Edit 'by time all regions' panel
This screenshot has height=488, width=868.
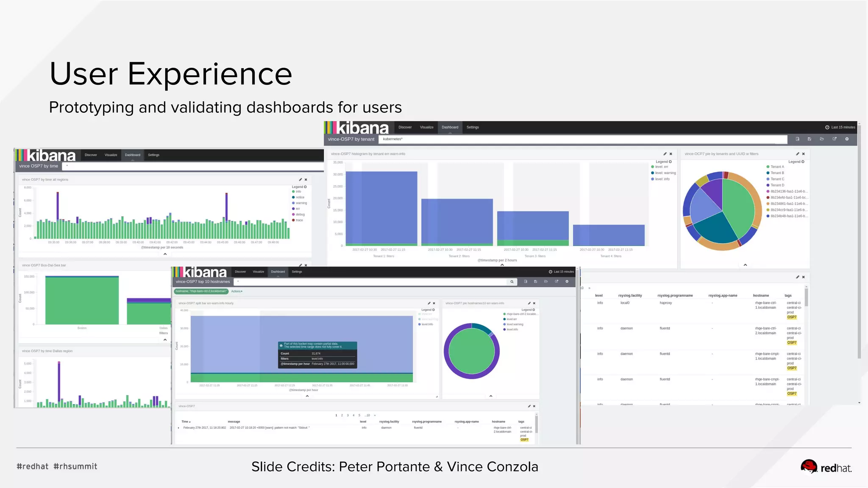click(x=300, y=180)
